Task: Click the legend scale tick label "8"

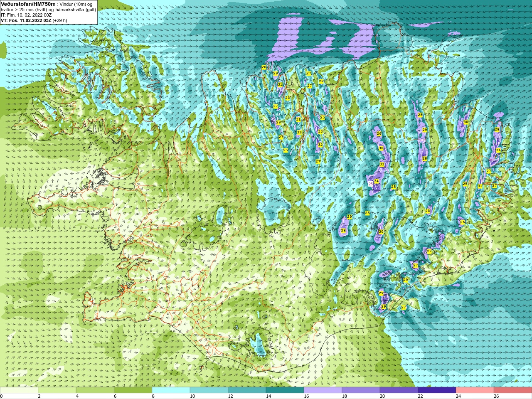Action: [x=153, y=396]
